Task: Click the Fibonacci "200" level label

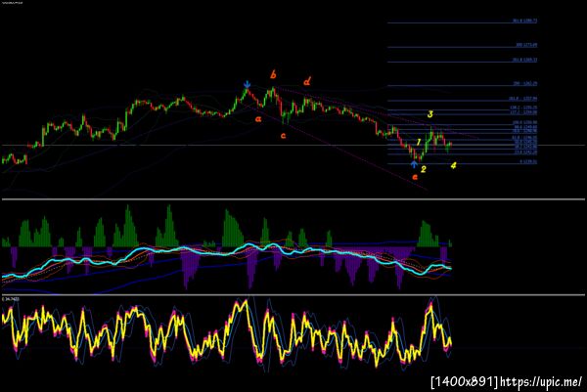Action: (525, 83)
